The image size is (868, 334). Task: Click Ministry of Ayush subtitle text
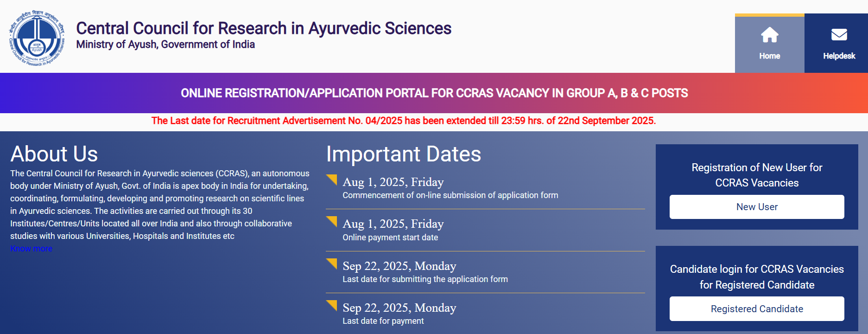tap(165, 45)
